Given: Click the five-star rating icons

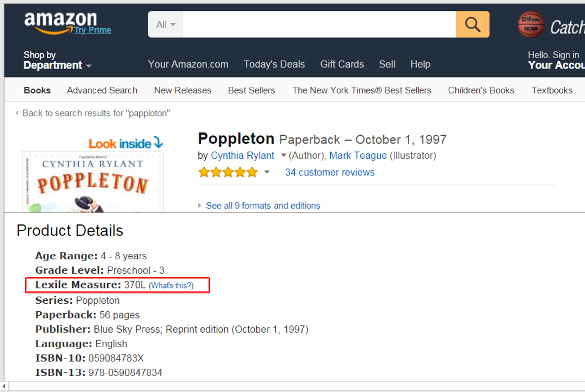Looking at the screenshot, I should 228,172.
